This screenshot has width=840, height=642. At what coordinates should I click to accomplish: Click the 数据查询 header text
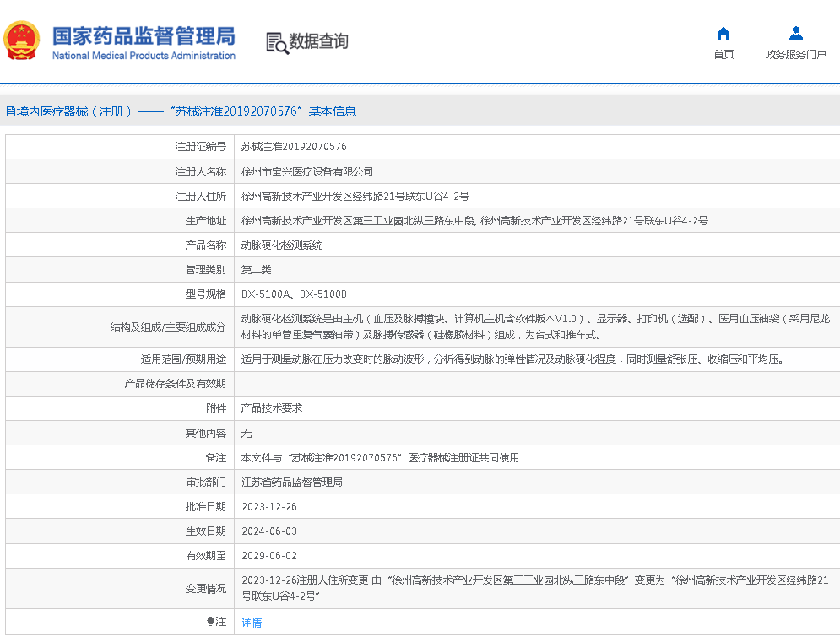[x=318, y=41]
